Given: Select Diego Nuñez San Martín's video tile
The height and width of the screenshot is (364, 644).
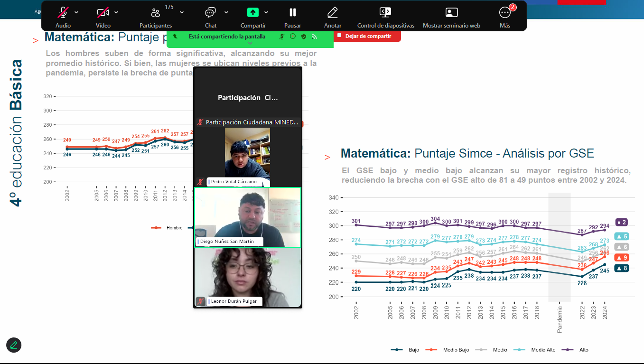Looking at the screenshot, I should [247, 217].
